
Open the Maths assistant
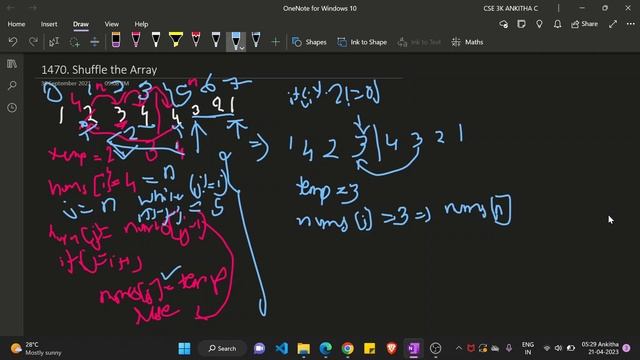tap(467, 42)
